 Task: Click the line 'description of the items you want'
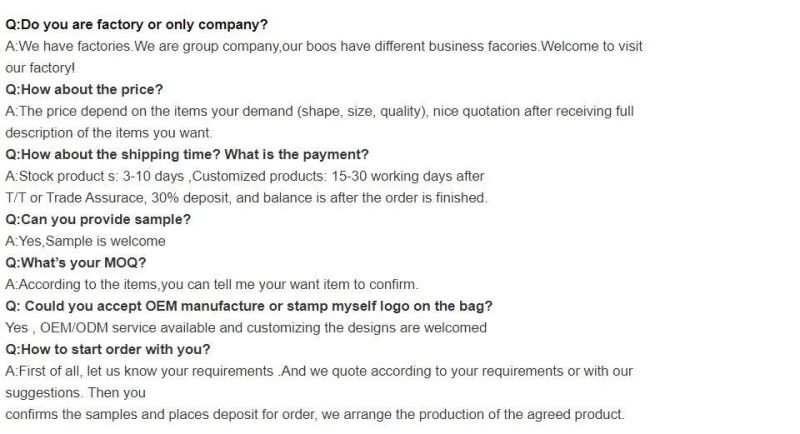pos(108,133)
